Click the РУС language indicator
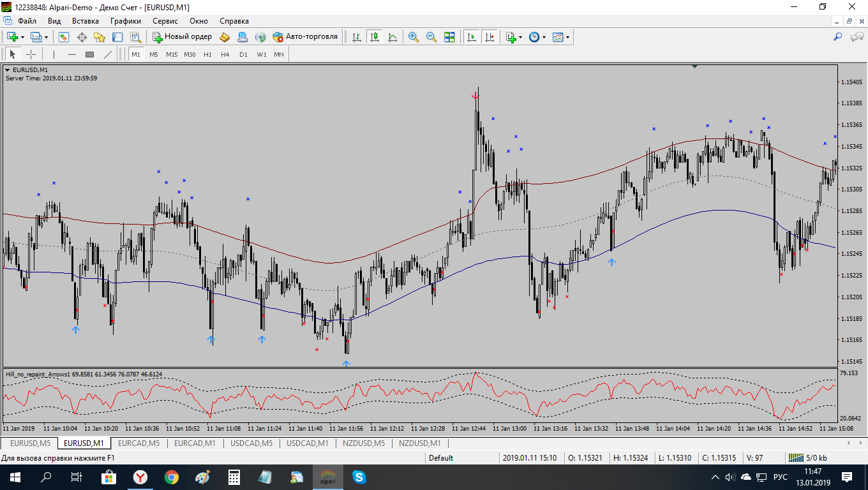 (x=780, y=477)
